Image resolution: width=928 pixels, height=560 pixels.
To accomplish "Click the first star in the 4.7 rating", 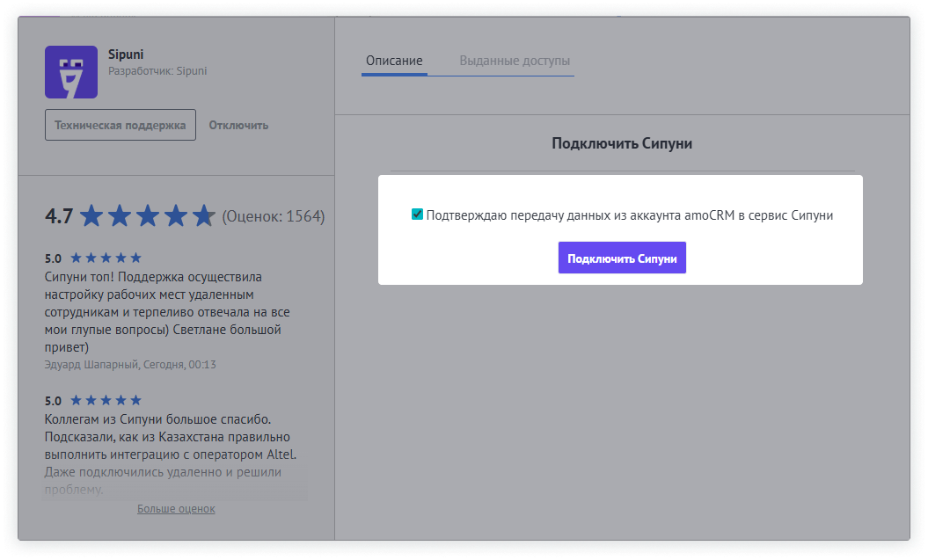I will (x=90, y=214).
